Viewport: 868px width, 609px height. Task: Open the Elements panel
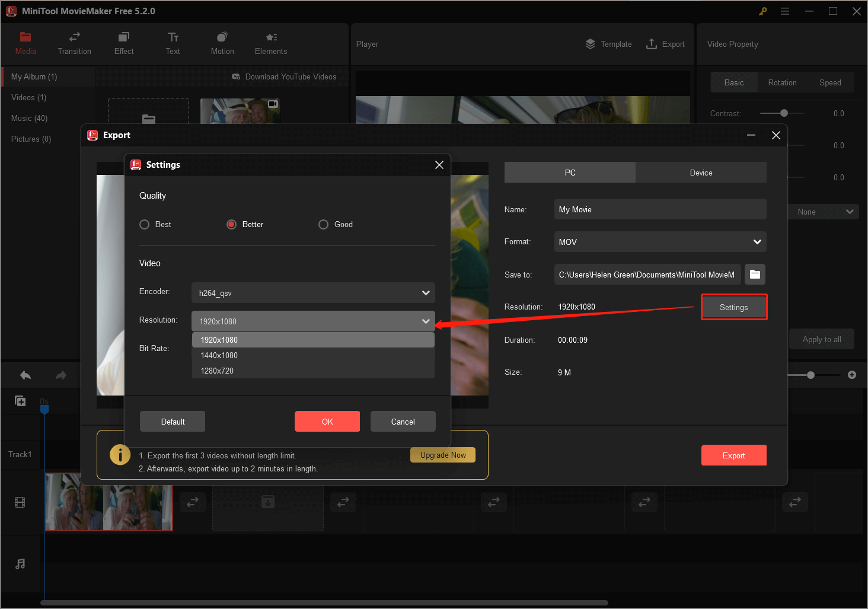[270, 43]
